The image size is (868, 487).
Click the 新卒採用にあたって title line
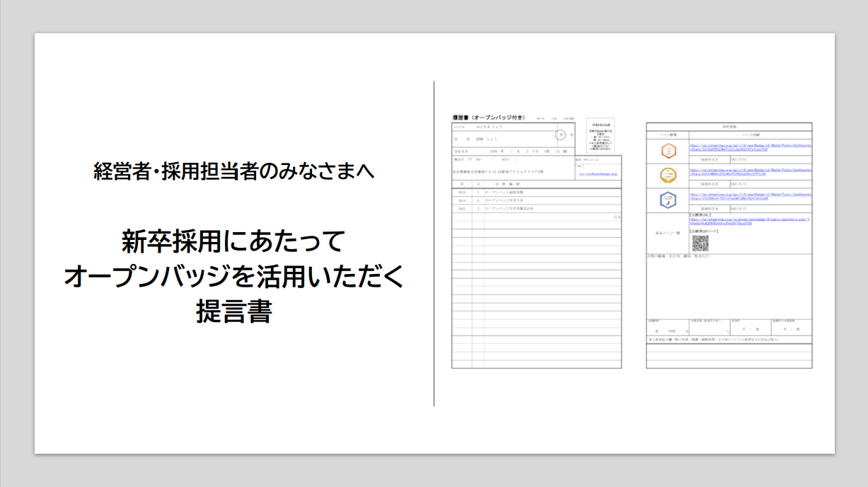point(233,242)
